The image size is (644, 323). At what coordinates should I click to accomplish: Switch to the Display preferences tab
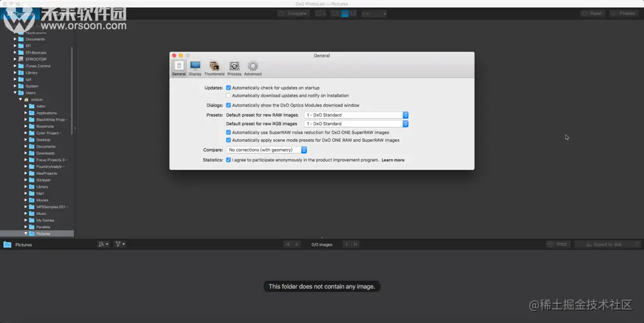point(195,68)
